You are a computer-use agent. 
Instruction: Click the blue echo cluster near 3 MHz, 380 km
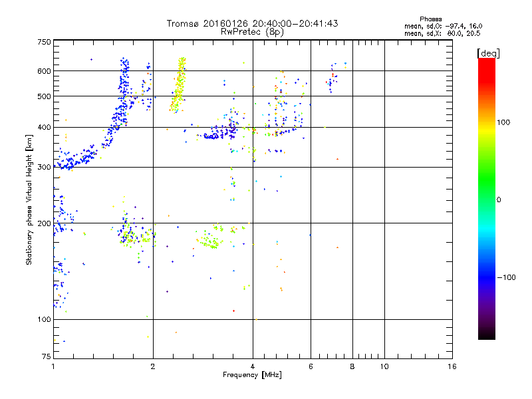219,132
